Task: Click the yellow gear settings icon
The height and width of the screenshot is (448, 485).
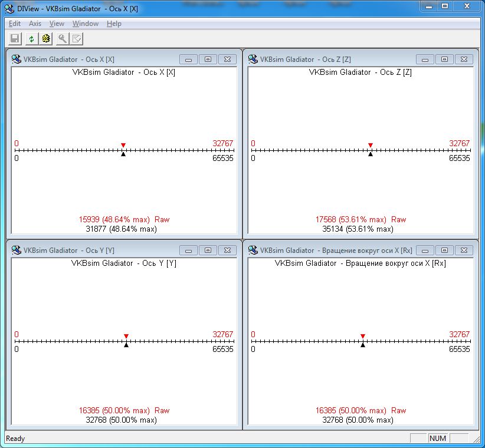Action: click(x=46, y=39)
